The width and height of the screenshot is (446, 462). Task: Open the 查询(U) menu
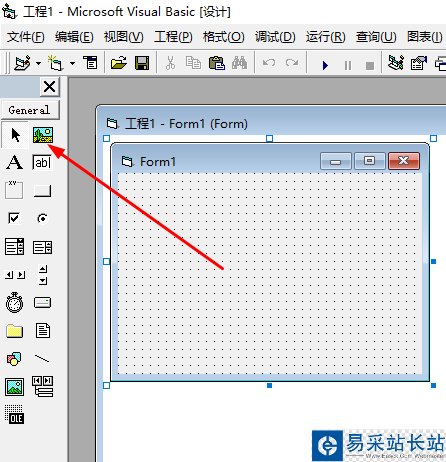click(x=376, y=37)
